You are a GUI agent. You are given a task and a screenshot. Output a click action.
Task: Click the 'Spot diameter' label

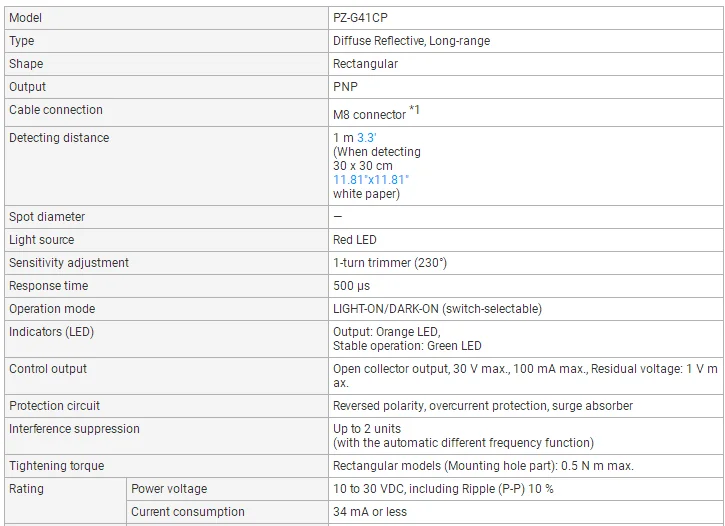click(x=47, y=217)
